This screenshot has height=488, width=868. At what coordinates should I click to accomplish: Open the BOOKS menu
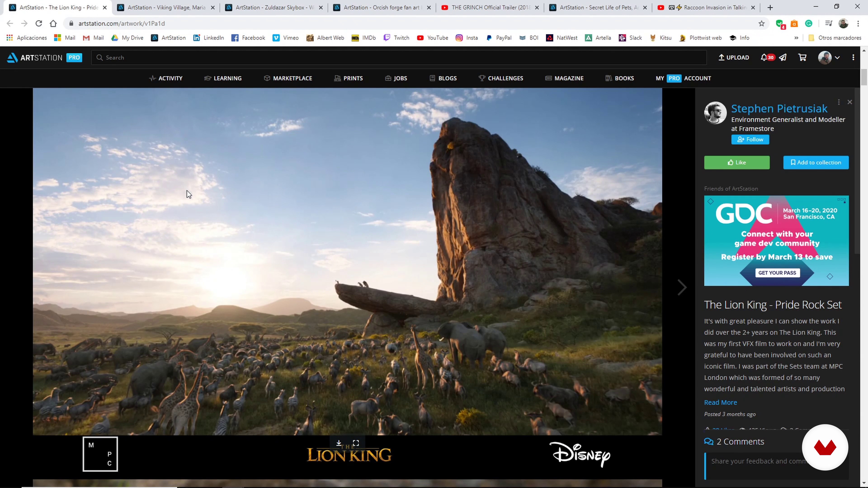[620, 78]
